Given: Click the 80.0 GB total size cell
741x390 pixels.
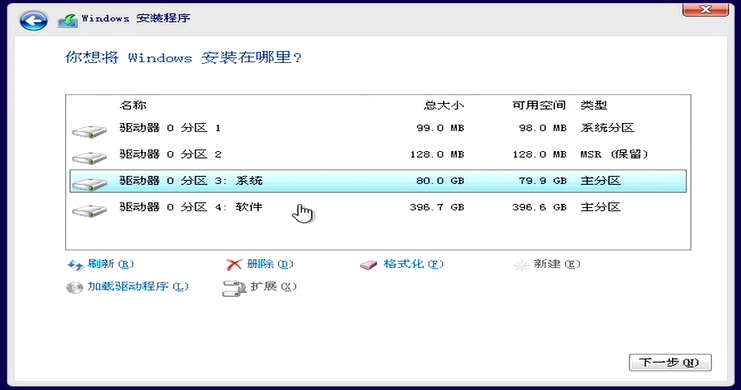Looking at the screenshot, I should pyautogui.click(x=440, y=181).
